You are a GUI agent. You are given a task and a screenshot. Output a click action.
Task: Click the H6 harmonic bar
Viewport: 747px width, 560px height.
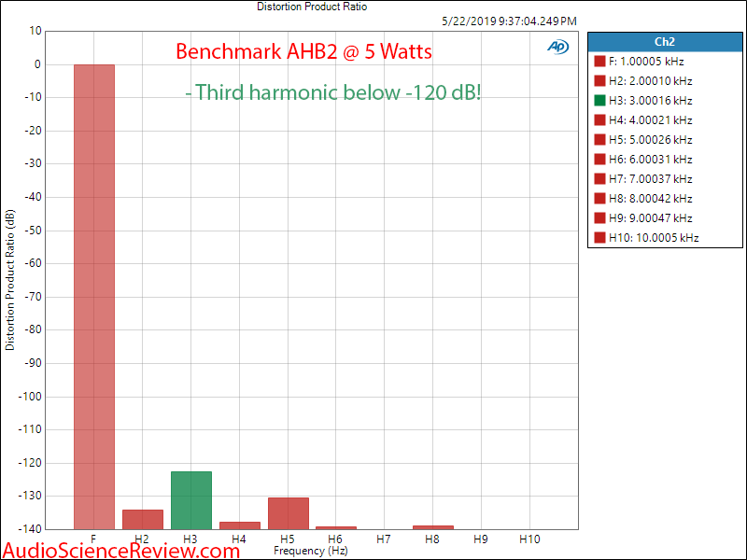(336, 527)
